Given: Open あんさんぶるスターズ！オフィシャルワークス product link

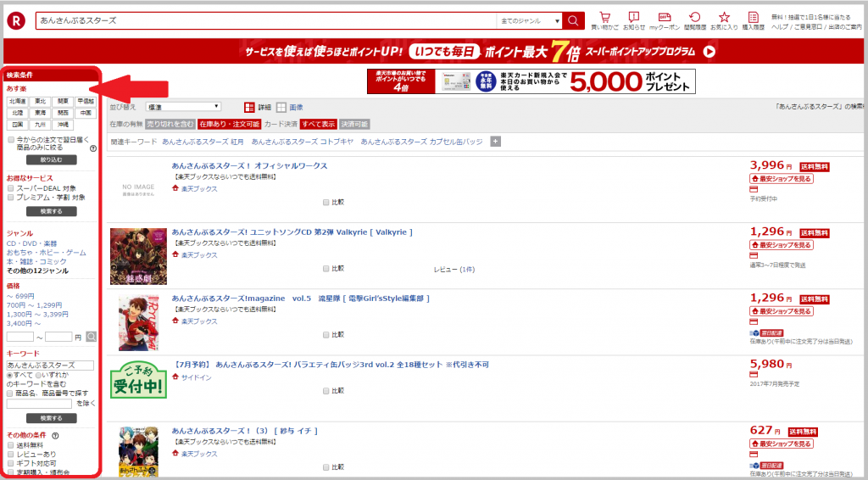Looking at the screenshot, I should 250,165.
